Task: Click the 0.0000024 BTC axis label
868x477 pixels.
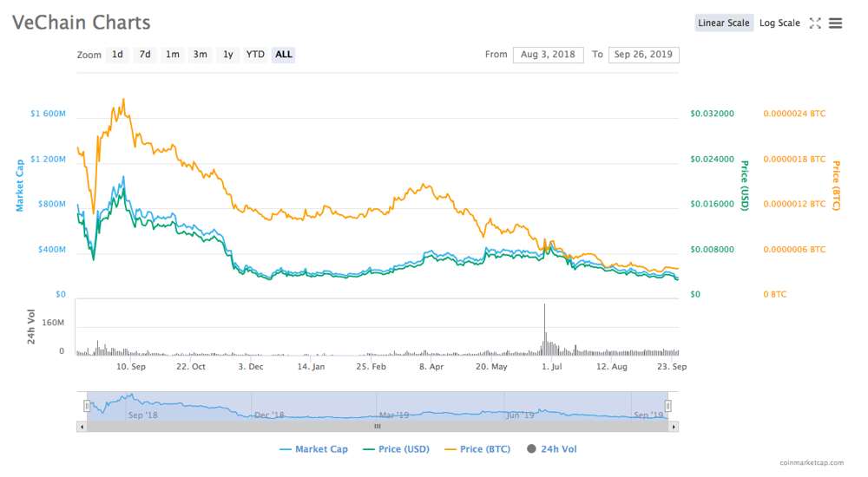Action: 794,114
